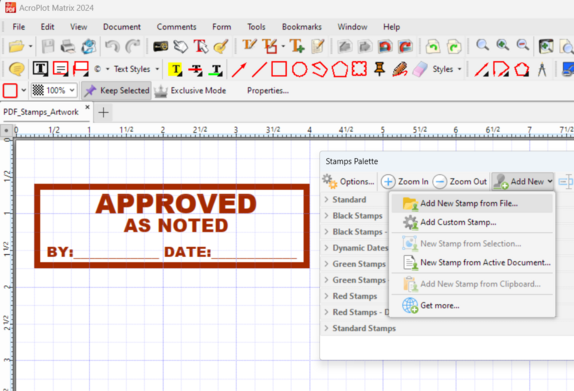Select the yellow highlight text tool
Screen dimensions: 574x391
point(176,69)
